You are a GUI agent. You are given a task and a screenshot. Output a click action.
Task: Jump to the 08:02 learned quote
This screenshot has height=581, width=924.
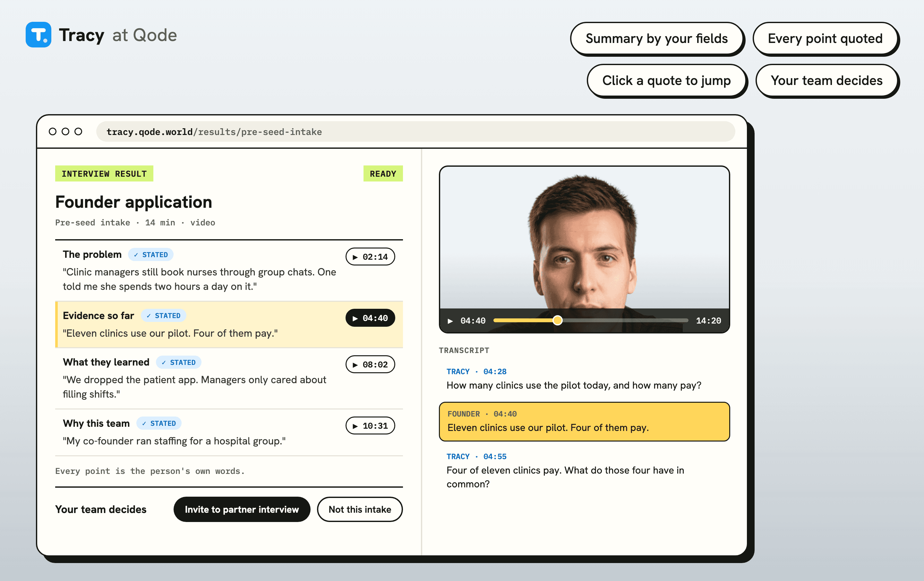pos(370,364)
